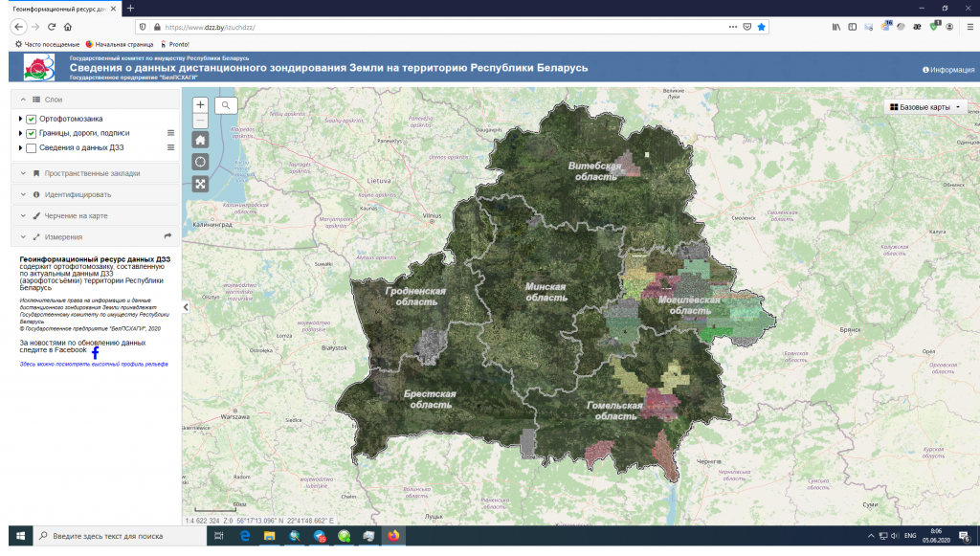This screenshot has height=556, width=980.
Task: Enable the 'Сведения о данных ДЗЗ' checkbox
Action: (32, 148)
